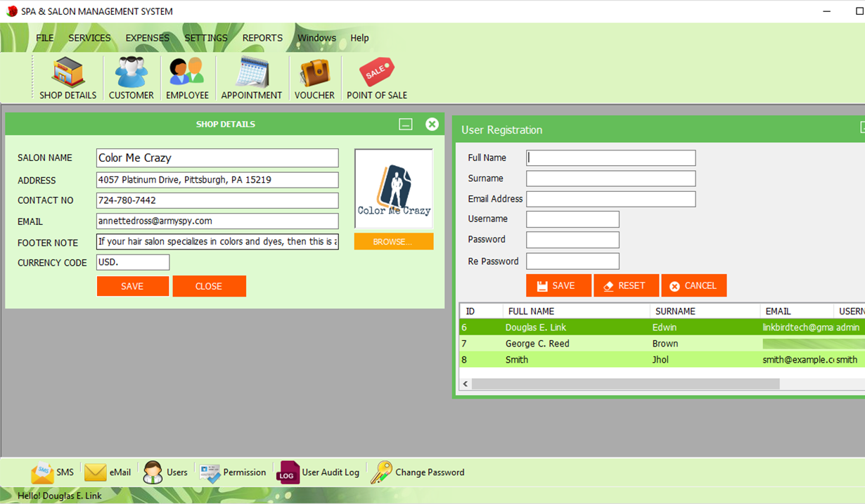Viewport: 865px width, 504px height.
Task: Click the Salon Name field
Action: point(217,158)
